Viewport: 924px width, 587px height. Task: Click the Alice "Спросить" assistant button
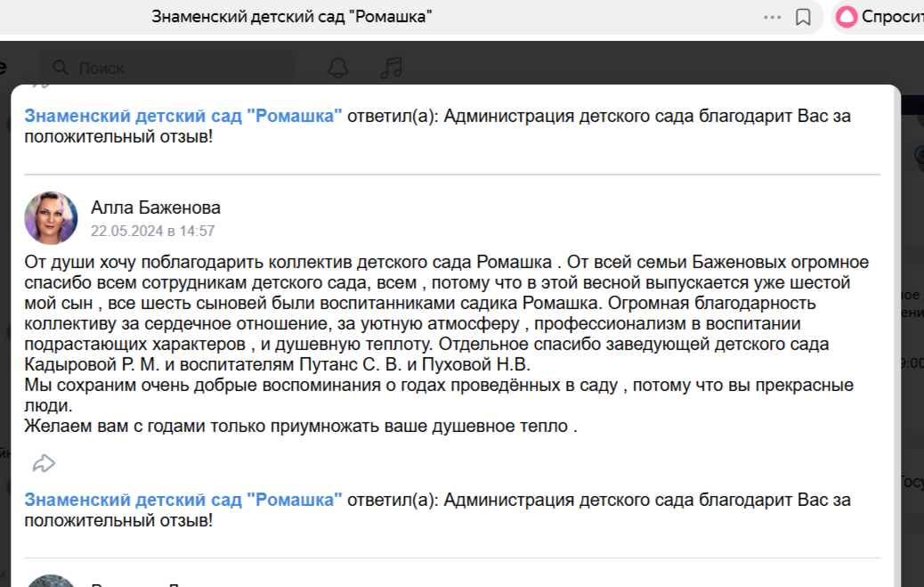[881, 17]
